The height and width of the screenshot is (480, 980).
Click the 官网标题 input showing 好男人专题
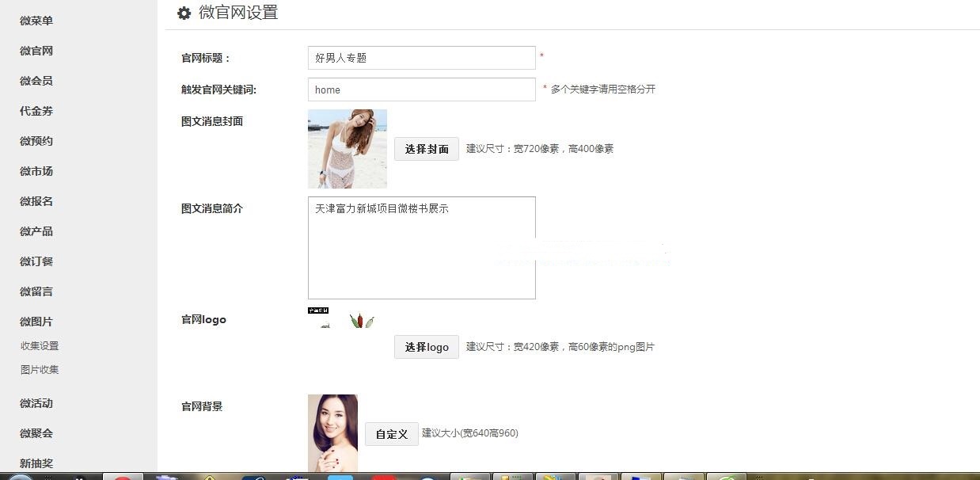click(421, 57)
